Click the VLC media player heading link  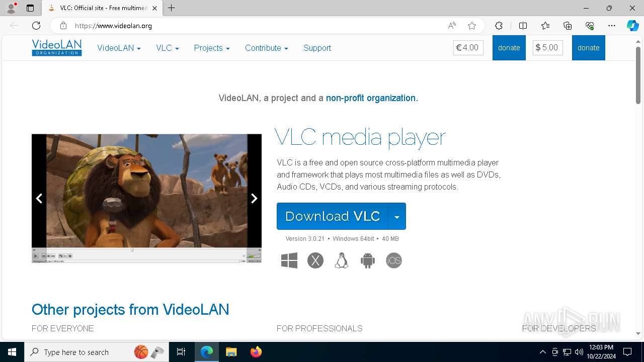pos(360,137)
